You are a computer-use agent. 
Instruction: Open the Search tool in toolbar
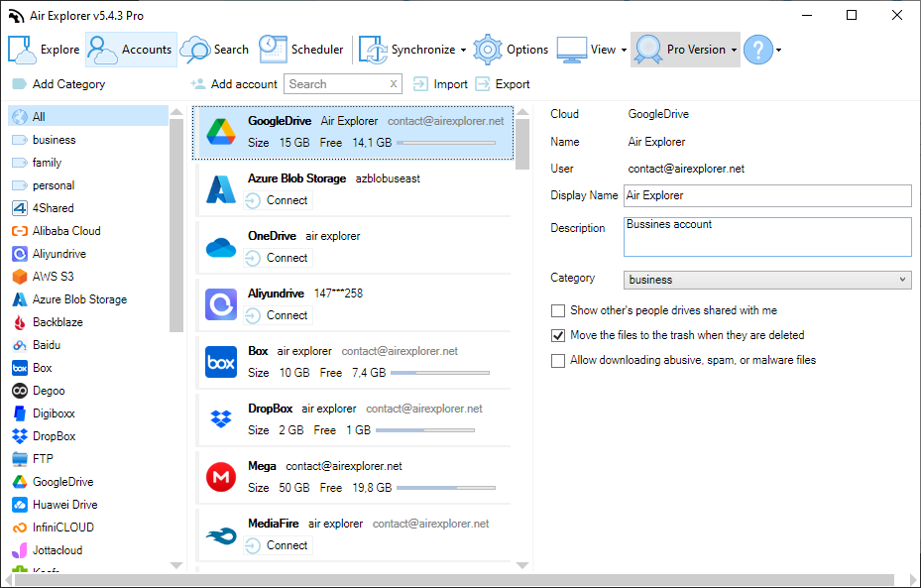[x=214, y=50]
